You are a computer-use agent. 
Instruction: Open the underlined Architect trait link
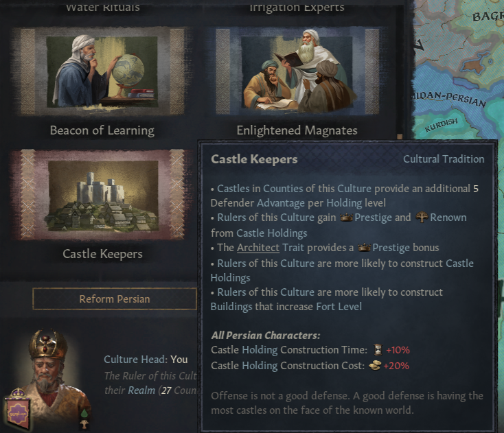pyautogui.click(x=258, y=248)
